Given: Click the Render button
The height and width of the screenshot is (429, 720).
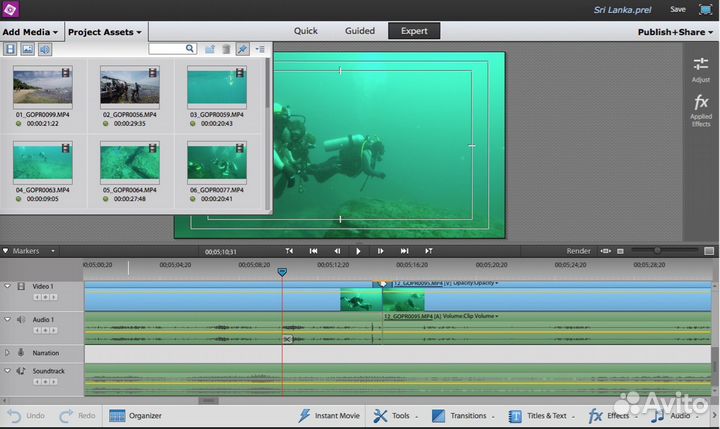Looking at the screenshot, I should pyautogui.click(x=579, y=251).
